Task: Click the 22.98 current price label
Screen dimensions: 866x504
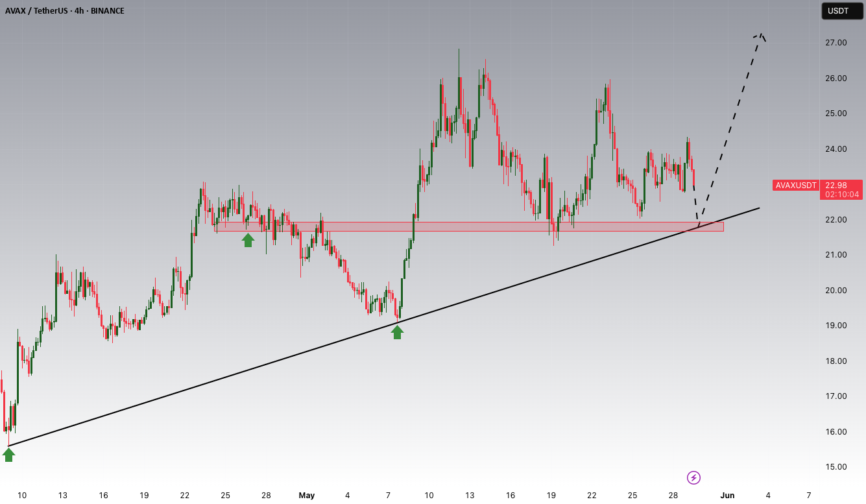Action: point(836,185)
